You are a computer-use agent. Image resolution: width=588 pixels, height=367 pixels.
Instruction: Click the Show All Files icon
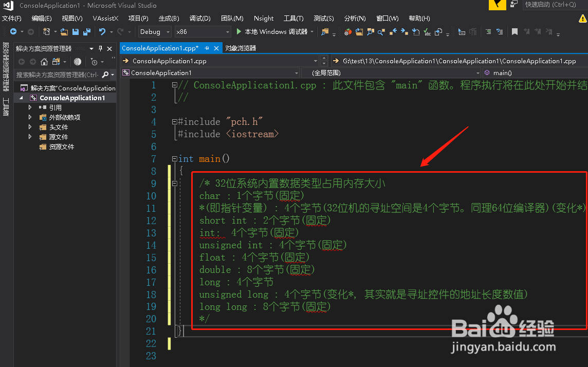click(x=78, y=62)
